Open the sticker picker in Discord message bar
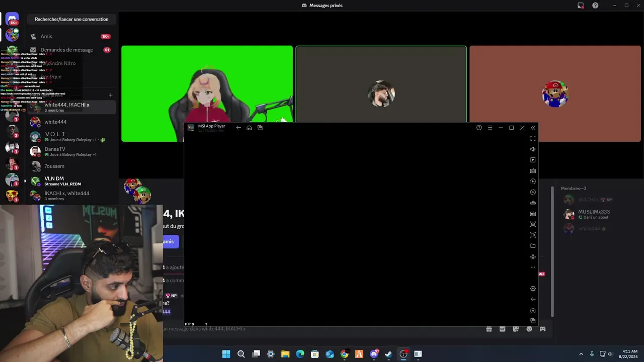The width and height of the screenshot is (644, 362). 516,329
